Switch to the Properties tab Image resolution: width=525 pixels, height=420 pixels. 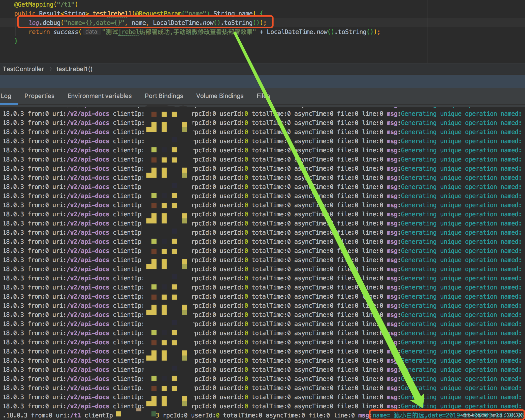[39, 96]
